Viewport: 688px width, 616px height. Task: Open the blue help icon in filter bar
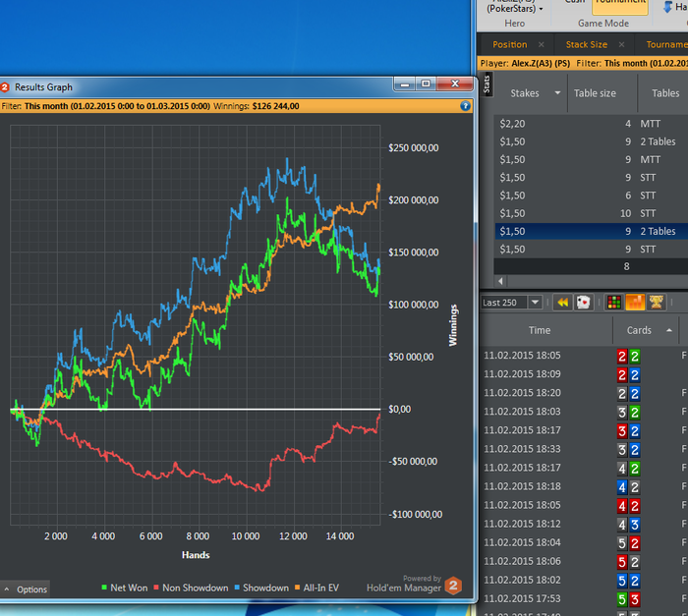tap(466, 105)
